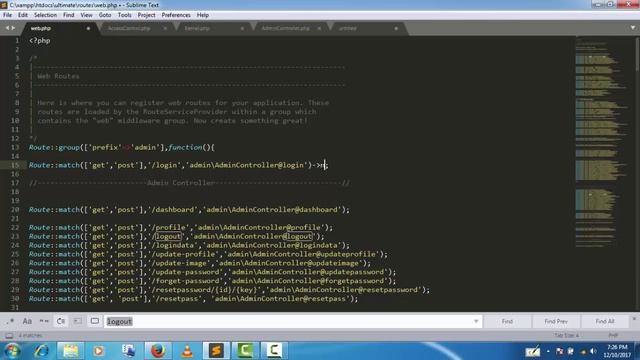Viewport: 640px width, 360px height.
Task: Click unsaved dot on web.php tab
Action: coord(88,29)
